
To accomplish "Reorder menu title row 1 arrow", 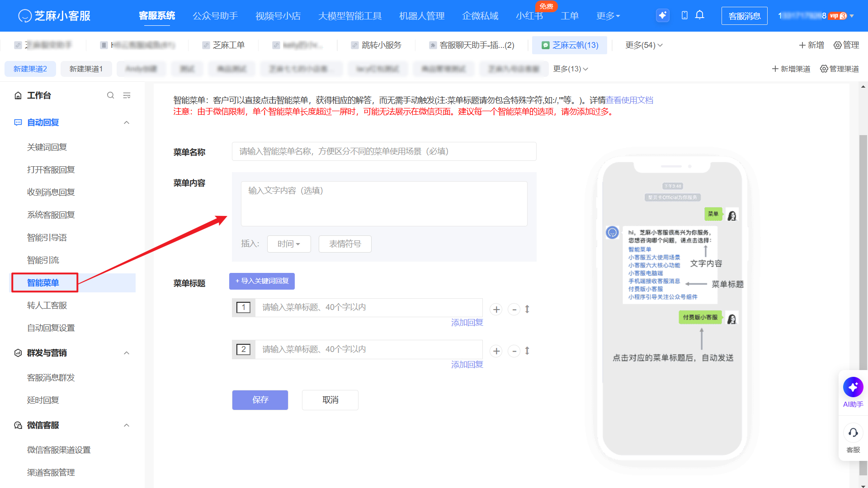I will click(527, 310).
